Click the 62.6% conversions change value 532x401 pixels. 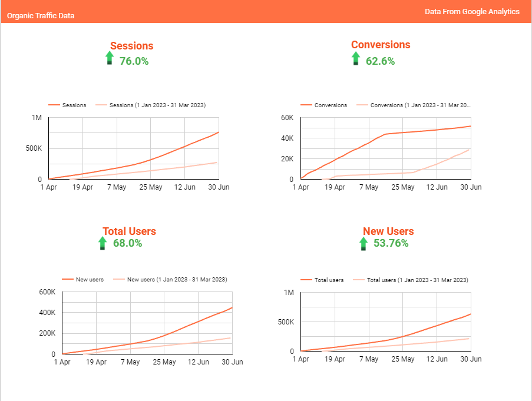tap(380, 61)
